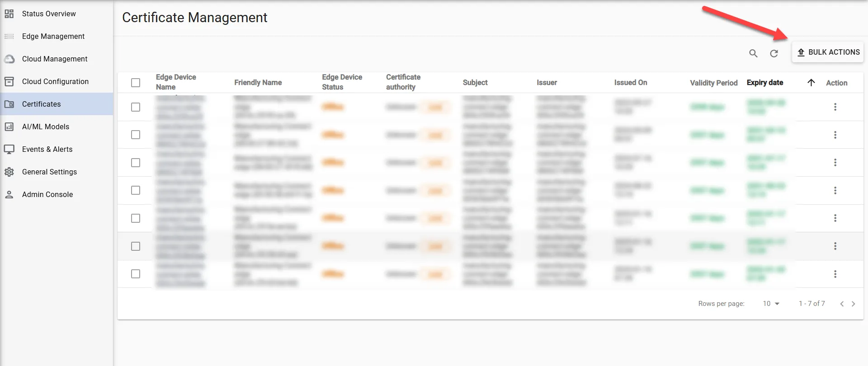Refresh the certificate list

[x=774, y=53]
